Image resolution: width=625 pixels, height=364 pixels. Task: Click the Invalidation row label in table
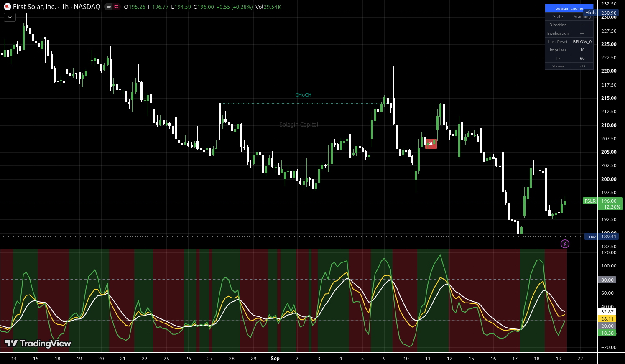click(x=558, y=33)
